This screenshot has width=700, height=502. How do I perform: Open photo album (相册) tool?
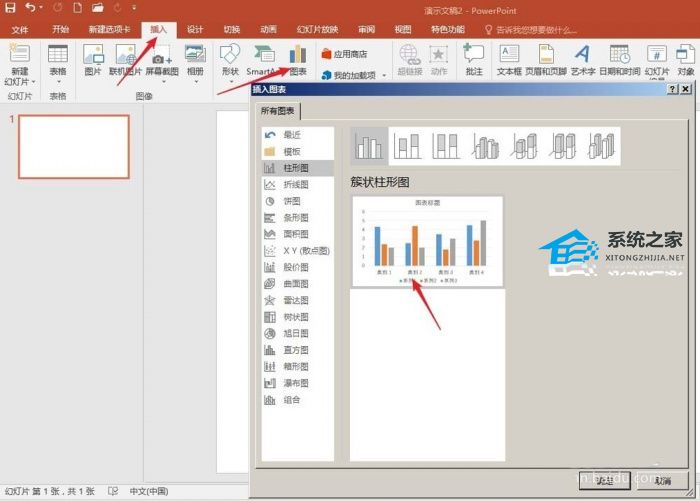coord(195,65)
